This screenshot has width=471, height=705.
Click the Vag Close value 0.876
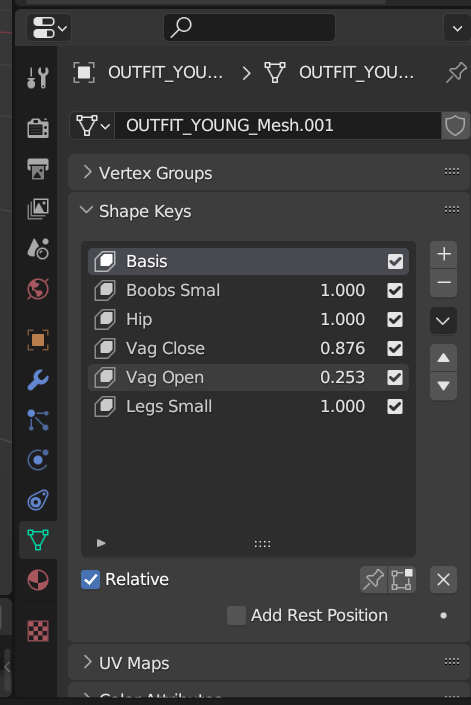click(342, 348)
